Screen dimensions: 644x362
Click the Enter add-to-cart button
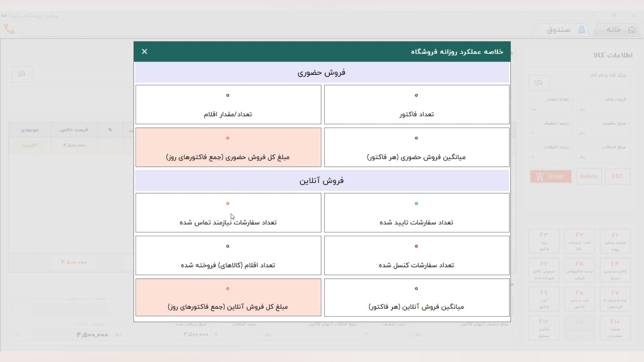click(x=551, y=176)
